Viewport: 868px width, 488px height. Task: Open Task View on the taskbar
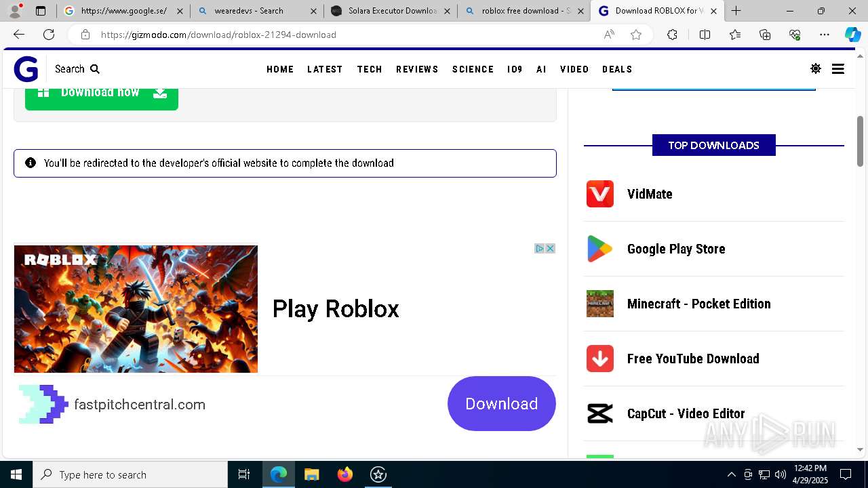click(244, 474)
